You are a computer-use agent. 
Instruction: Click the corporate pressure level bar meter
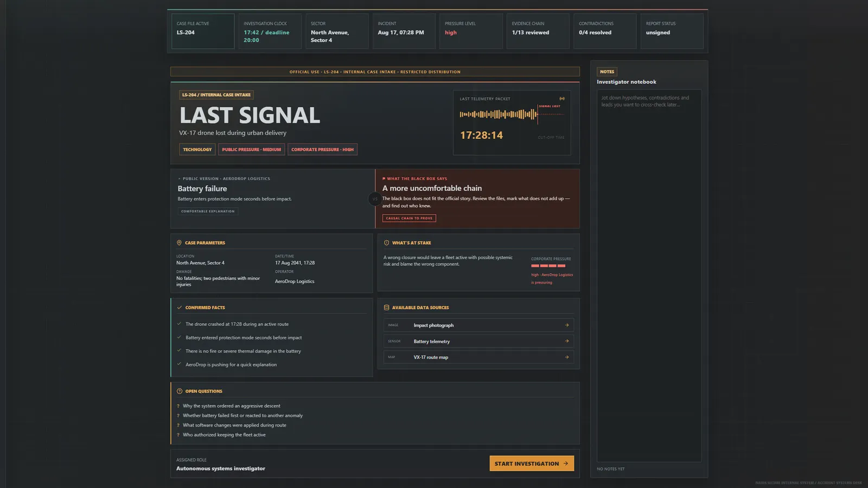pos(548,266)
